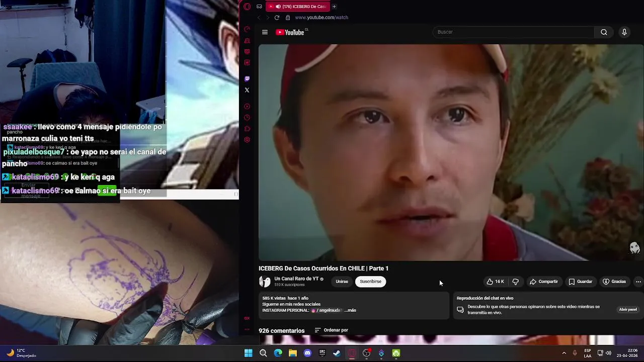The image size is (644, 362).
Task: Open Twitch in Opera sidebar
Action: 247,79
